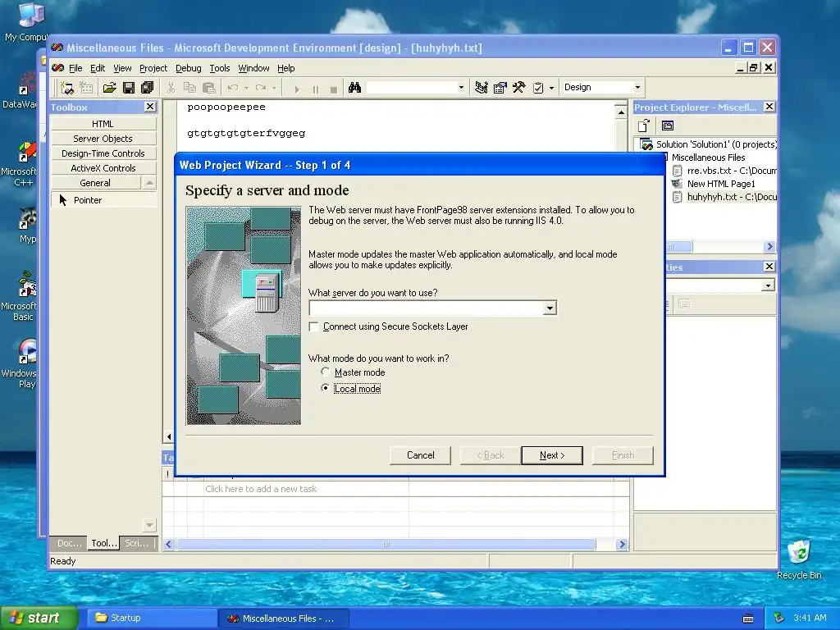The width and height of the screenshot is (840, 630).
Task: Open the File menu
Action: coord(75,68)
